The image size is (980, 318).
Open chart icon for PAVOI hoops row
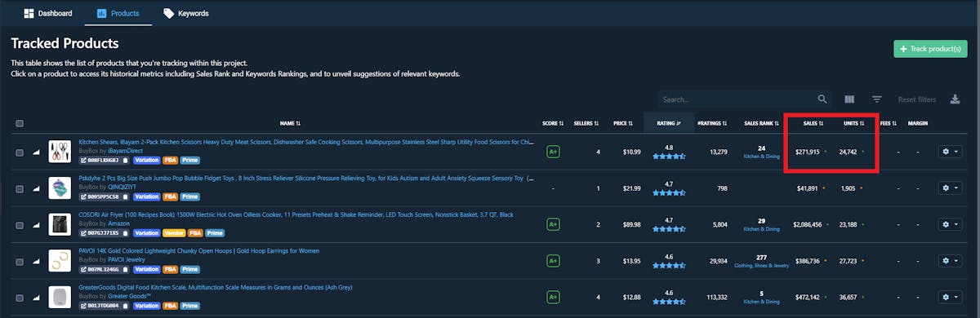click(x=36, y=261)
